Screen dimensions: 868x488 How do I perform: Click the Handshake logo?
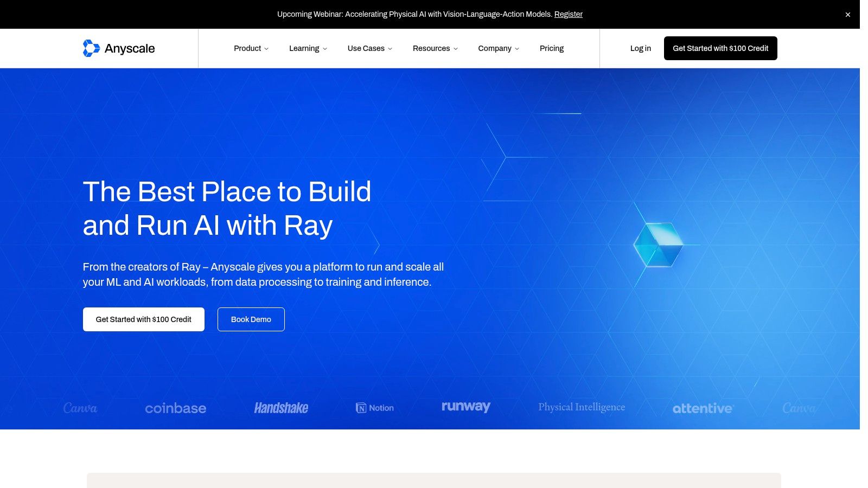(282, 408)
